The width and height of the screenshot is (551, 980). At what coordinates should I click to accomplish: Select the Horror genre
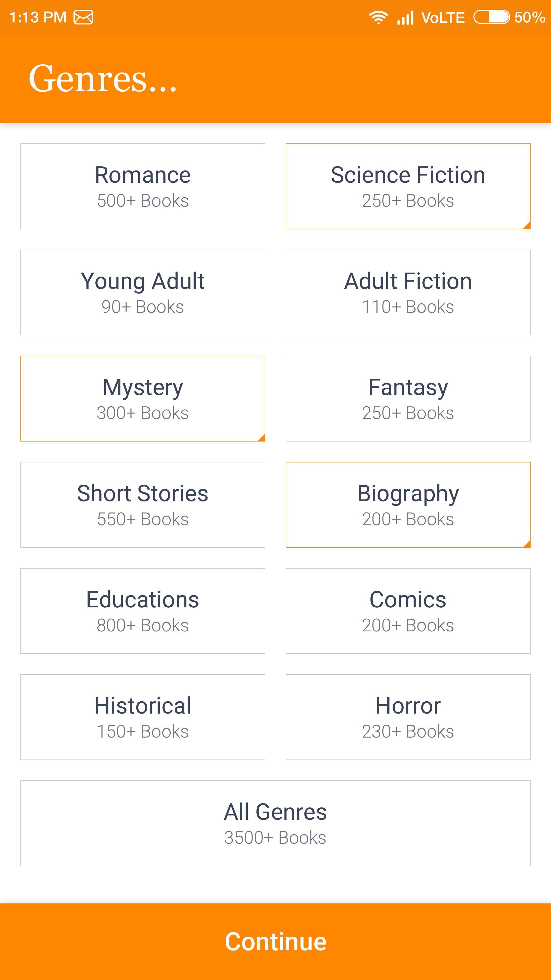point(408,717)
